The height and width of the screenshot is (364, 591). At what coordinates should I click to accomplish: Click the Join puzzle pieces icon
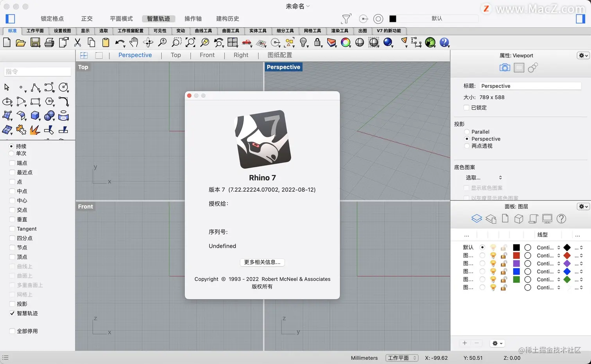(21, 130)
